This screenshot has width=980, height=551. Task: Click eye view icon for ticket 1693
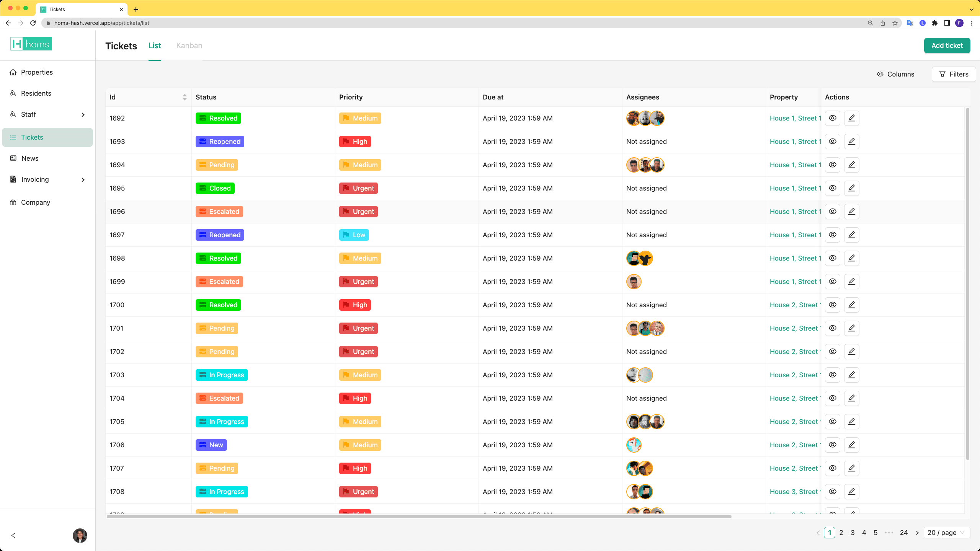[x=832, y=142]
